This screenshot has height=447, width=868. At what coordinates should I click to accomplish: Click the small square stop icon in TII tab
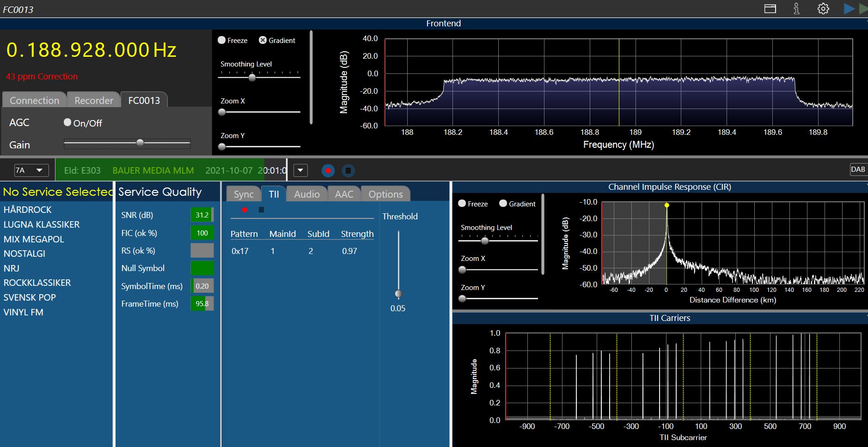(x=261, y=210)
